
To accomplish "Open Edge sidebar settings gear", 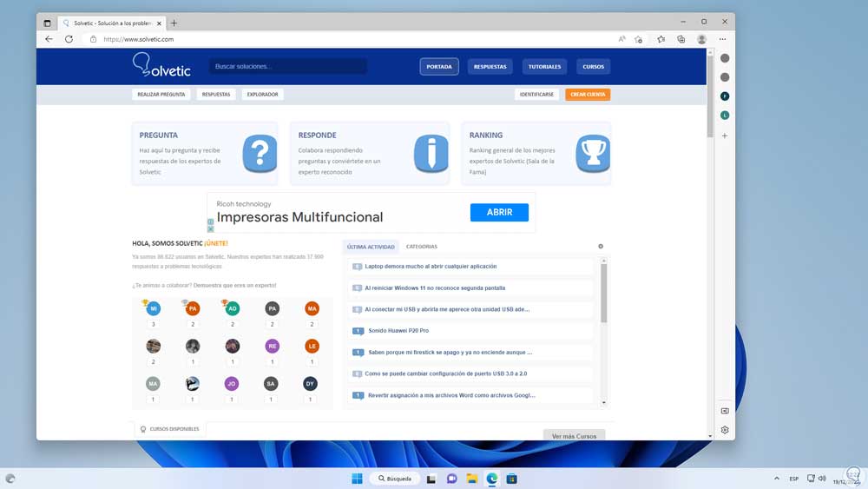I will [x=725, y=430].
